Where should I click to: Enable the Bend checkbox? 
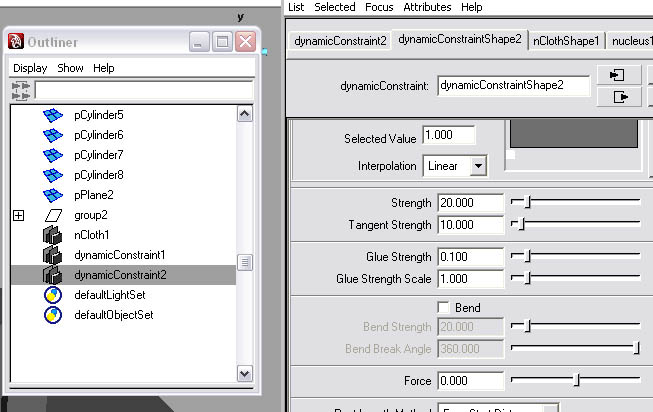click(444, 307)
